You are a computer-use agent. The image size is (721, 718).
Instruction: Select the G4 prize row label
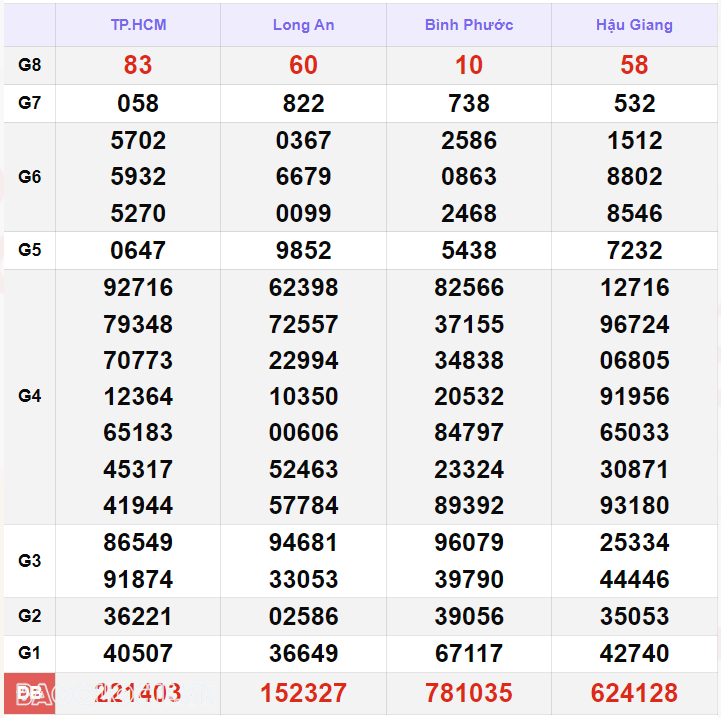coord(30,396)
